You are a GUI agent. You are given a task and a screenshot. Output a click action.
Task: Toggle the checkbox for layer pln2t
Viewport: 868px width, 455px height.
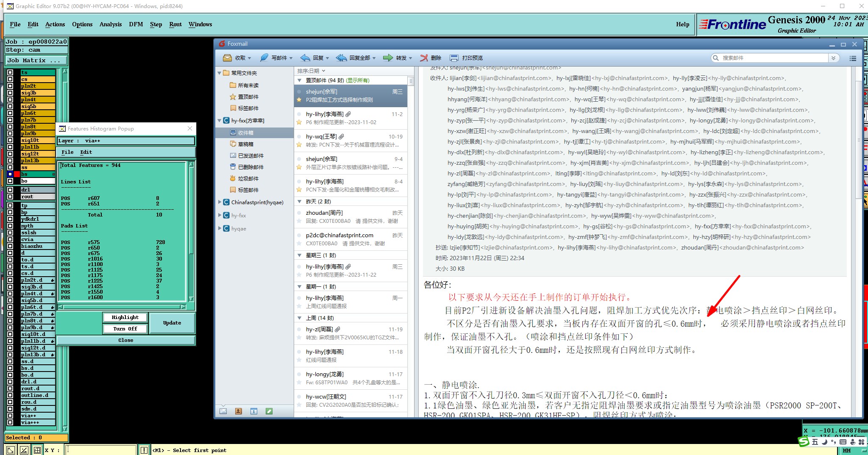pyautogui.click(x=10, y=86)
